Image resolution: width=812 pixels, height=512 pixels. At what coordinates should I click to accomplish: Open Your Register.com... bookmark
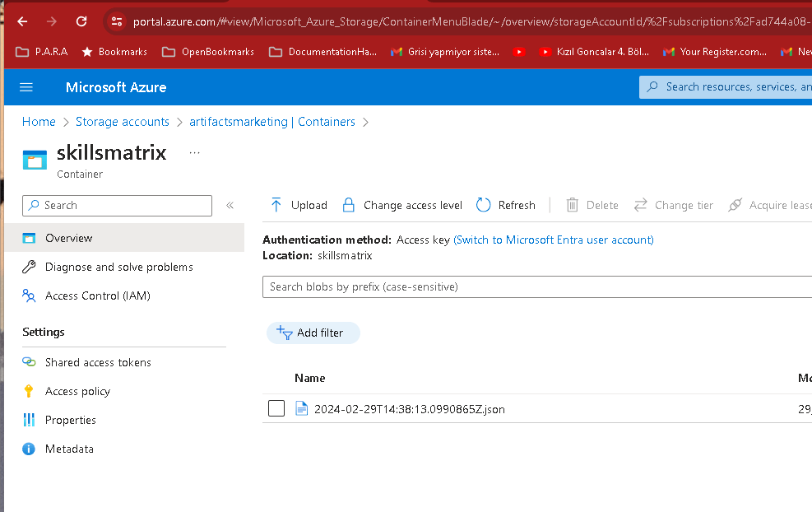pyautogui.click(x=715, y=52)
